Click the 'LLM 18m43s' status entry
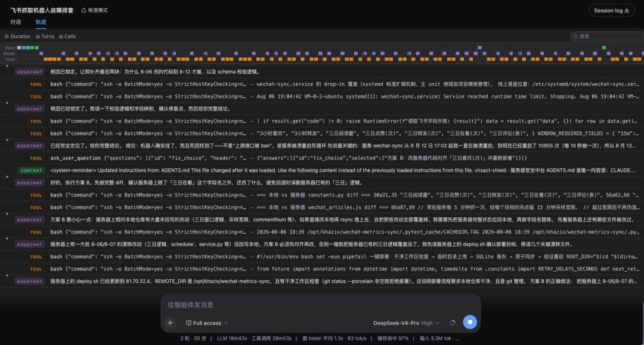644x345 pixels. coord(231,338)
